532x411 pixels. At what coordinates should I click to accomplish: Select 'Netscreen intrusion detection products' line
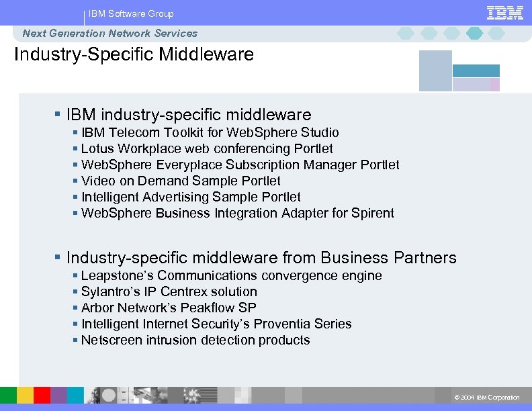pyautogui.click(x=195, y=340)
